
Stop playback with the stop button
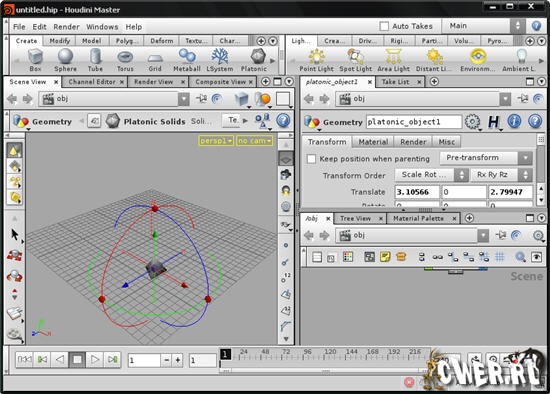pyautogui.click(x=77, y=359)
